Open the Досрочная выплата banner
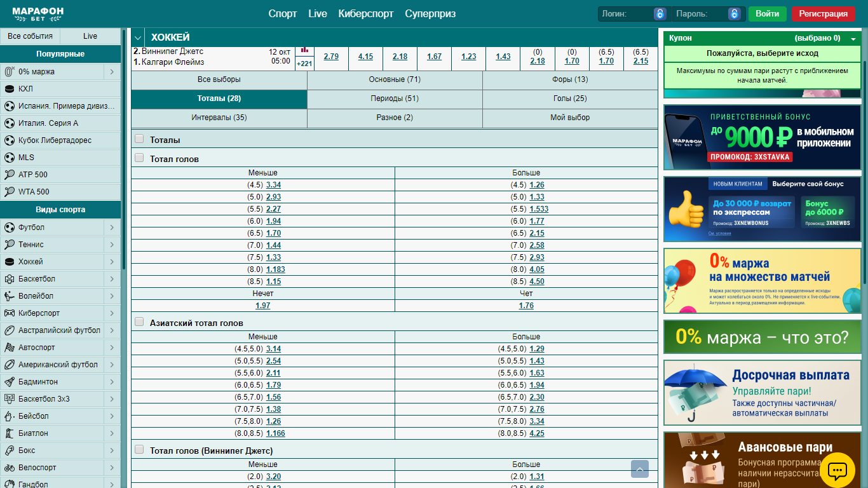868x488 pixels. [x=762, y=393]
